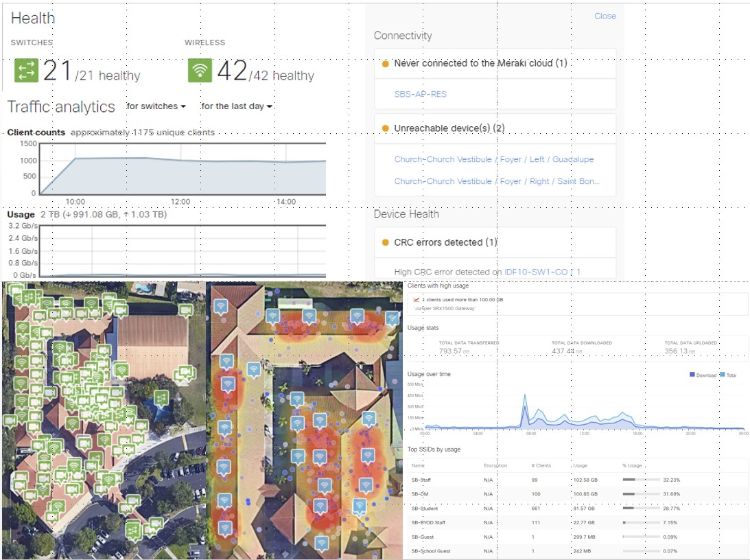This screenshot has height=560, width=750.
Task: Select the WIRELESS section header
Action: click(205, 43)
